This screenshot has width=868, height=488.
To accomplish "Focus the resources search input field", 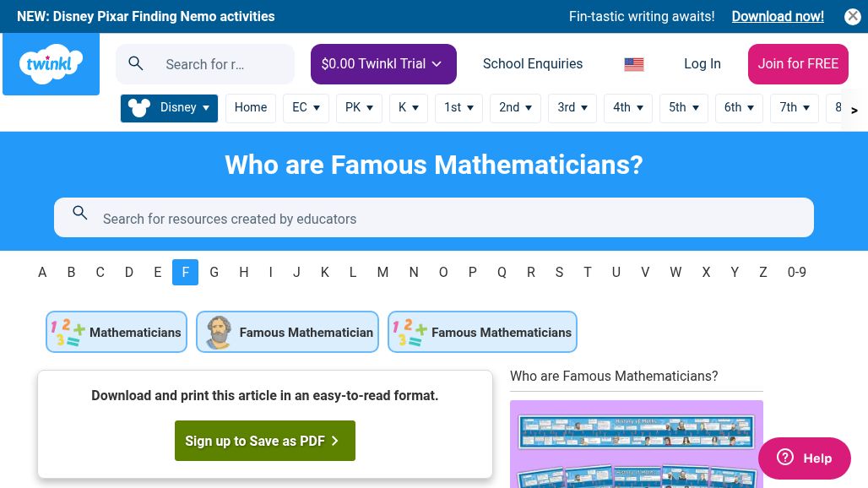I will tap(448, 219).
